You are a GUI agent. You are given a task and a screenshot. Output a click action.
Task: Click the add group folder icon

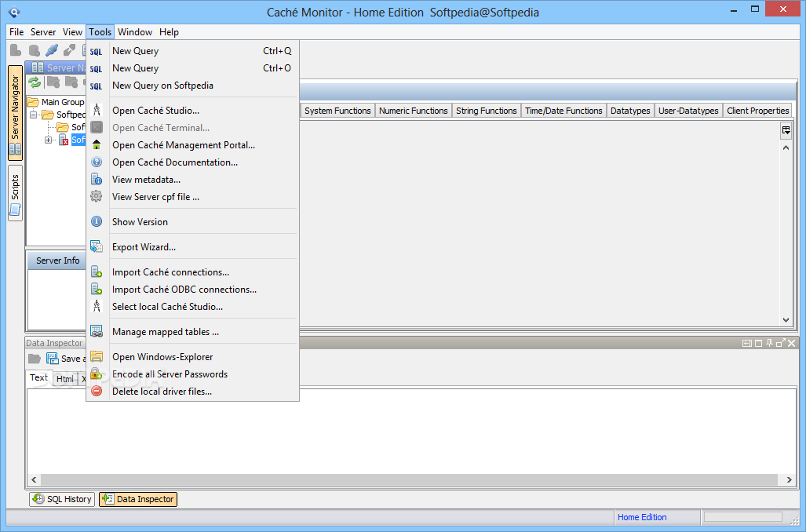click(x=53, y=82)
